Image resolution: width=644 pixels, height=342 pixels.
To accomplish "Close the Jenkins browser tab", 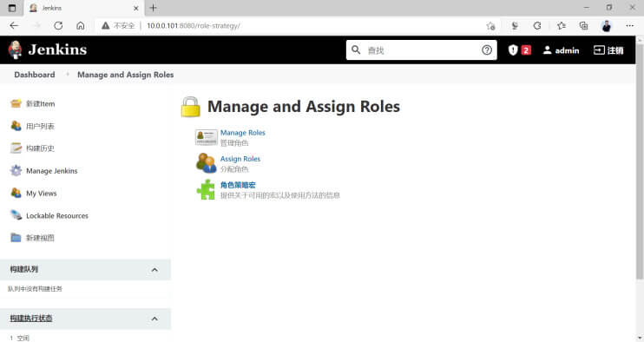I will point(136,8).
